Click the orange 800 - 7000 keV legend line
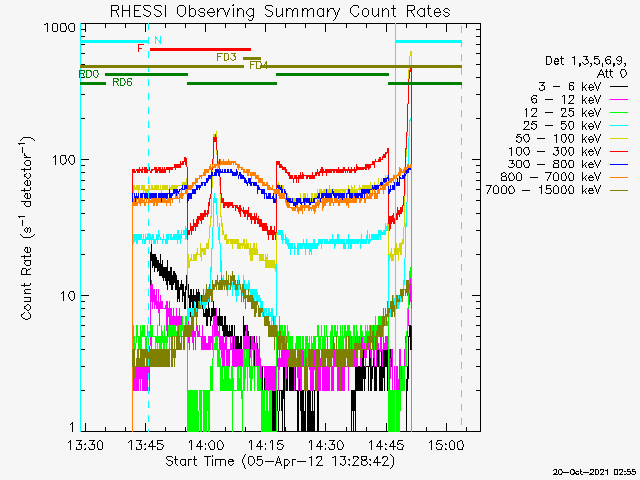 click(x=619, y=178)
